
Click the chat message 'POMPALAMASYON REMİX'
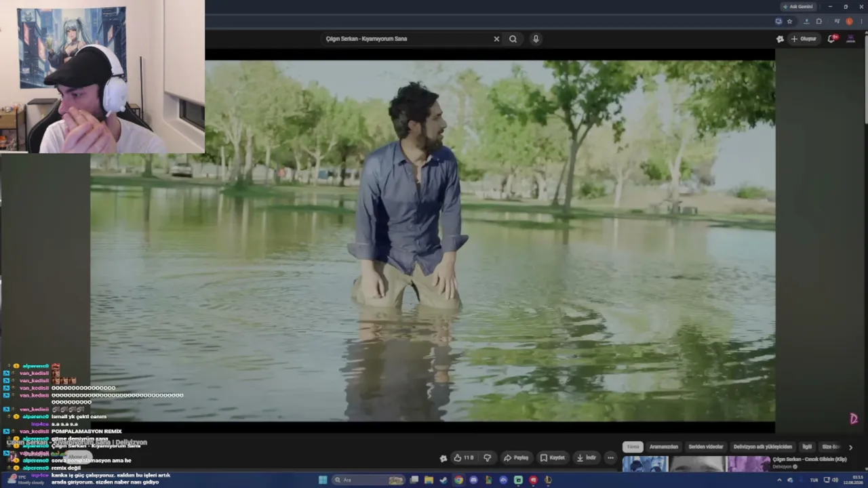(x=86, y=431)
